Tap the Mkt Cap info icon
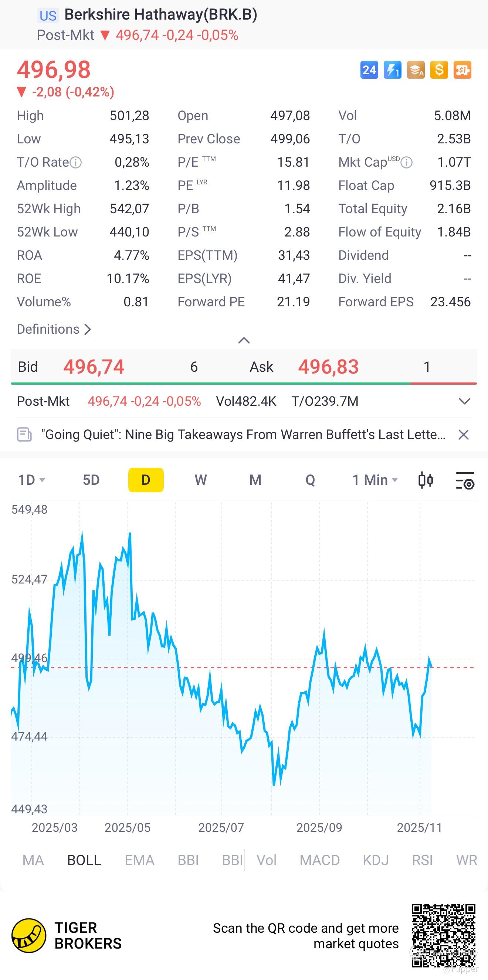Screen dimensions: 488x980 pos(407,163)
